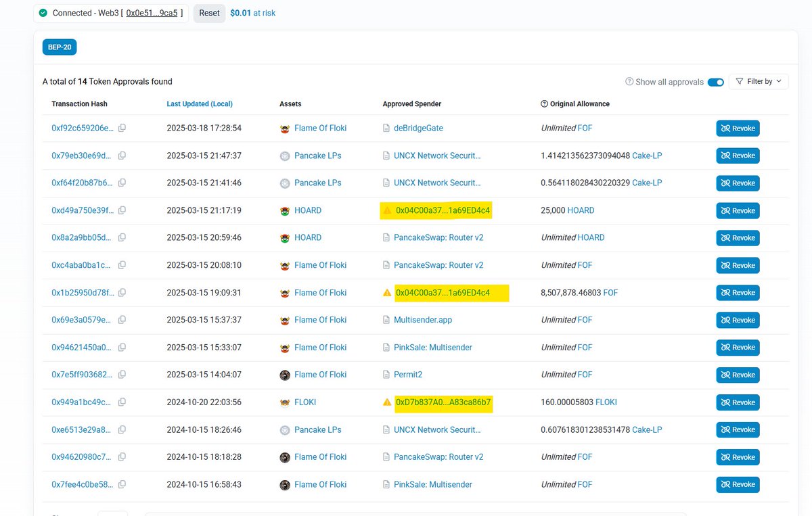Revoke the 25,000 HOARD approval
This screenshot has width=812, height=516.
coord(738,210)
